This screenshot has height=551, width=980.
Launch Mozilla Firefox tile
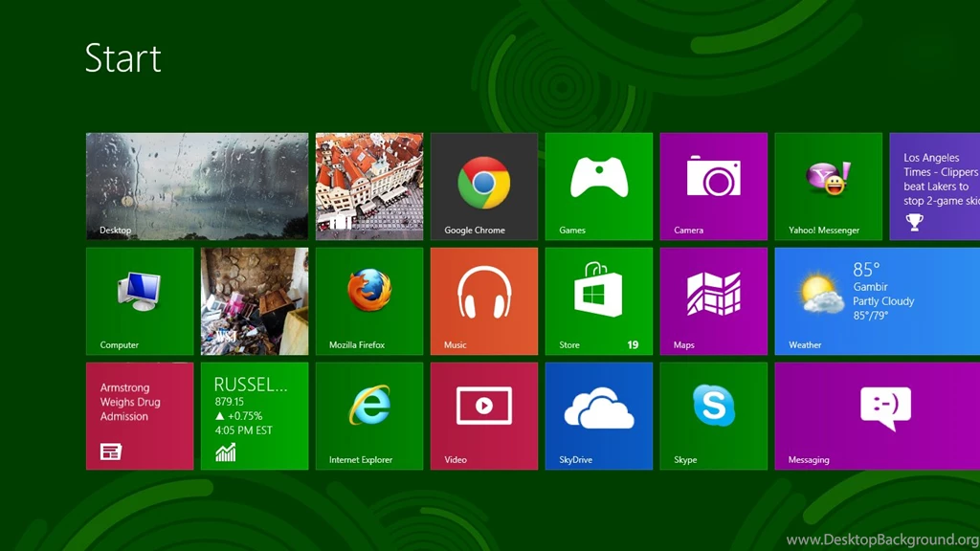tap(369, 301)
